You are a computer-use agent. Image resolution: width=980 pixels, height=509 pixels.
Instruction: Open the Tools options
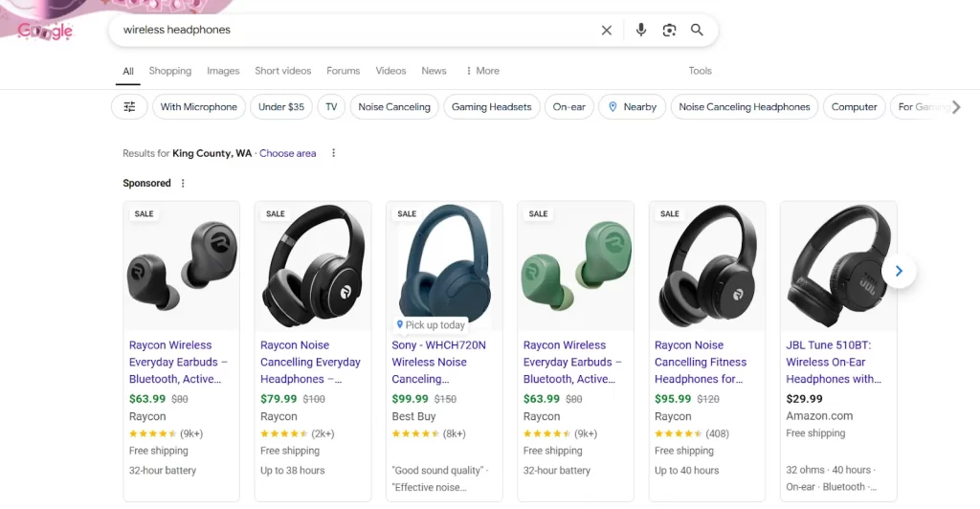[x=700, y=71]
